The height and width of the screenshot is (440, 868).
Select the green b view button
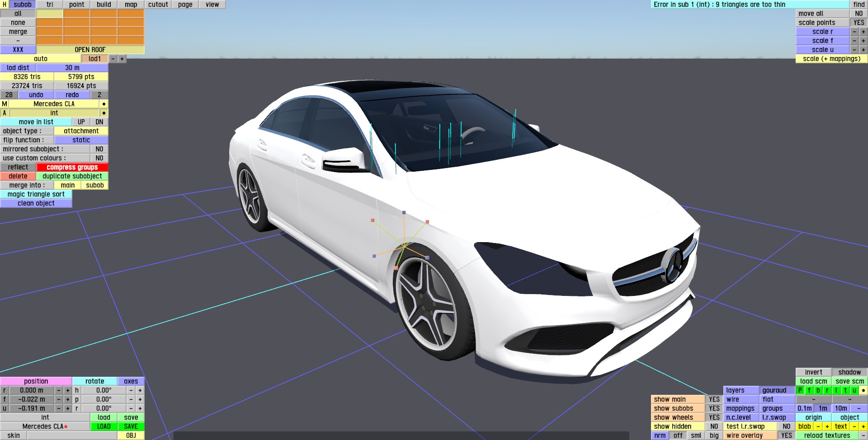[818, 390]
